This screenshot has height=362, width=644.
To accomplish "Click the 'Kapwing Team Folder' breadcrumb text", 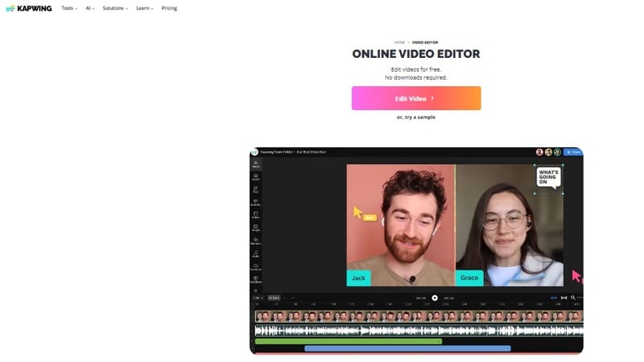I will click(276, 152).
